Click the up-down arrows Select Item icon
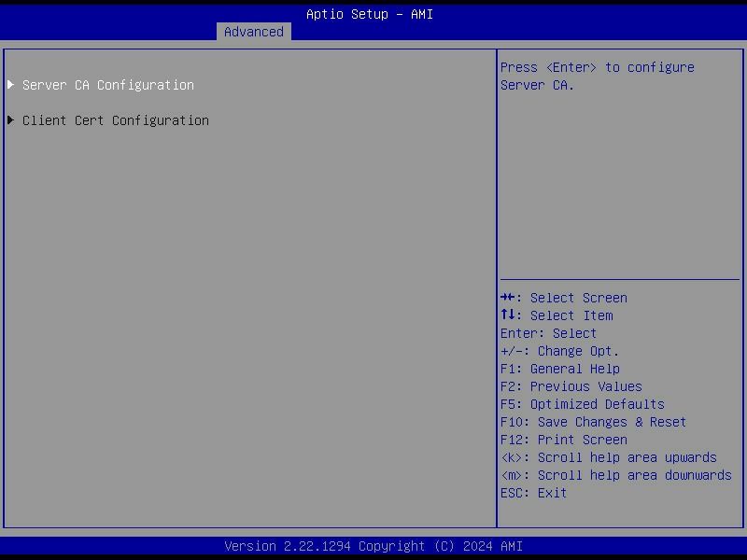This screenshot has width=747, height=560. click(507, 315)
